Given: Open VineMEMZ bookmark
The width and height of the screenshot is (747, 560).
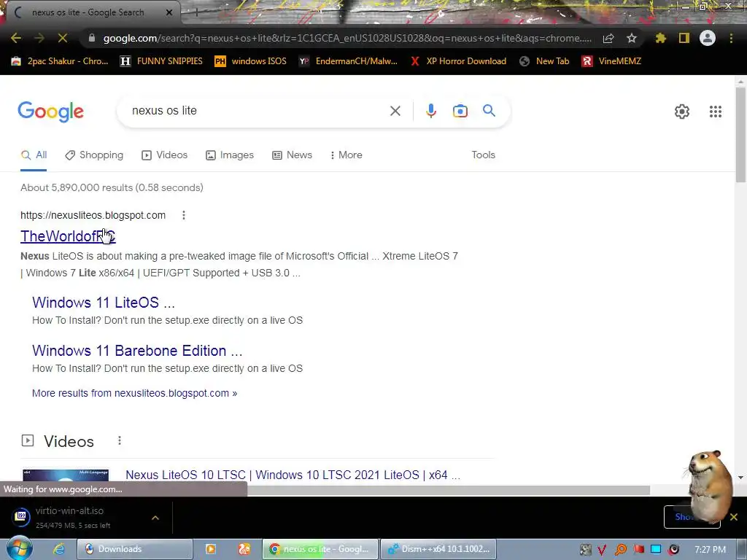Looking at the screenshot, I should 611,61.
